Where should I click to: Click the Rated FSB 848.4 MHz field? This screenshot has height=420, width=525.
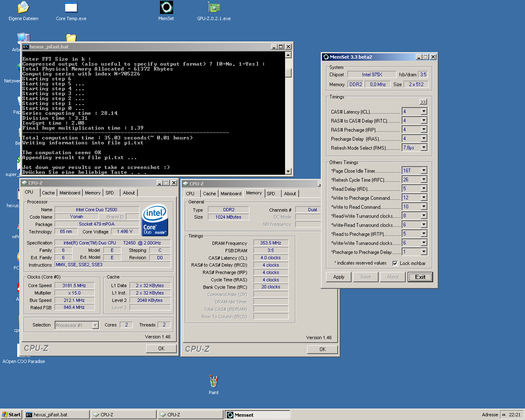[x=74, y=308]
